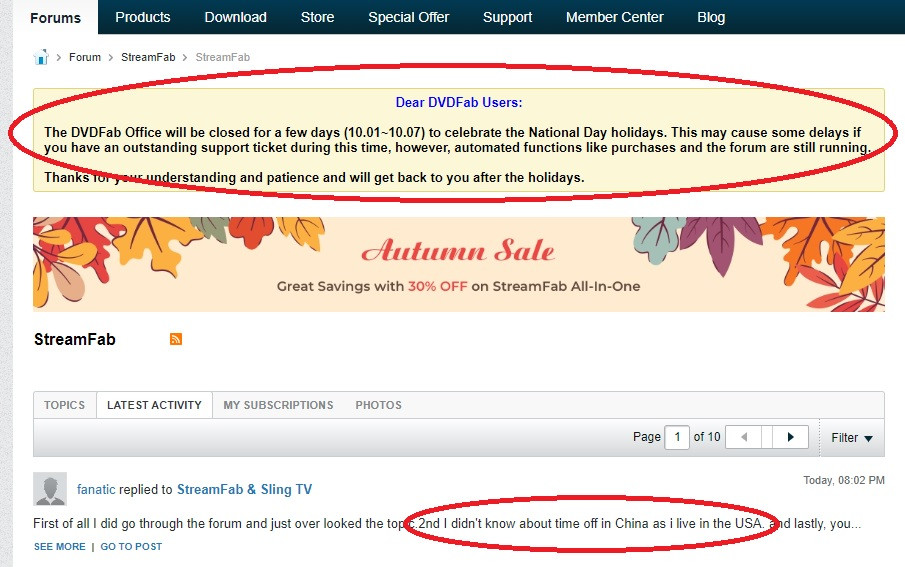Open the Special Offer menu
Image resolution: width=905 pixels, height=567 pixels.
pos(409,17)
